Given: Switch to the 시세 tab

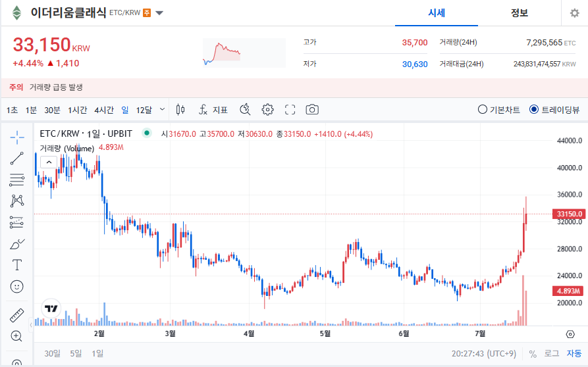Looking at the screenshot, I should [437, 13].
